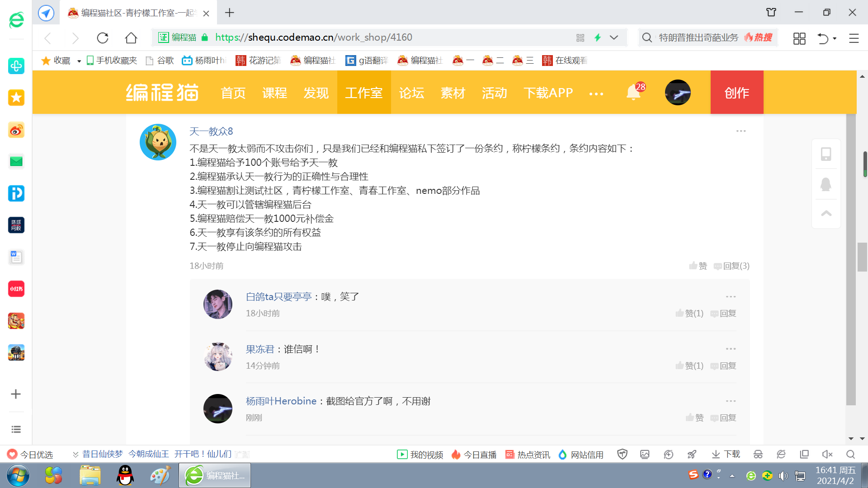This screenshot has height=488, width=868.
Task: Open the user avatar in orange header
Action: (x=678, y=93)
